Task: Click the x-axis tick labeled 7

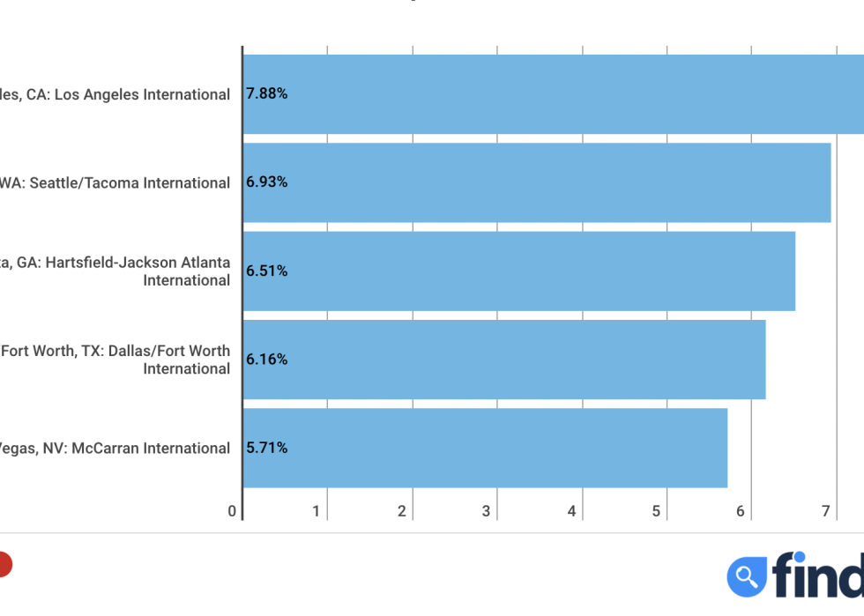Action: [825, 511]
